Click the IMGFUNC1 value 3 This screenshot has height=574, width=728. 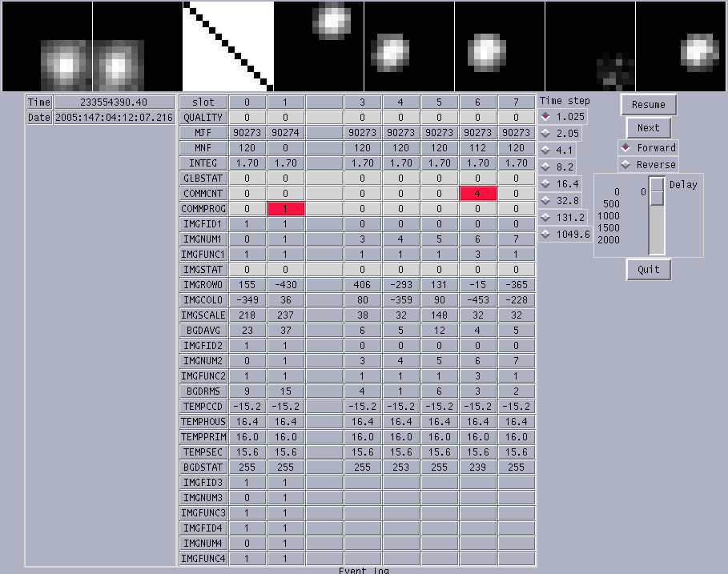tap(478, 255)
